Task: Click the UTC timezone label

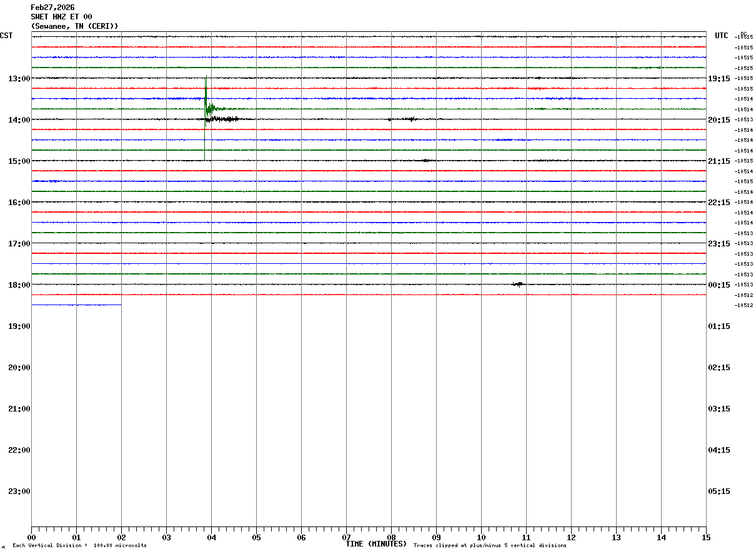Action: click(x=721, y=36)
